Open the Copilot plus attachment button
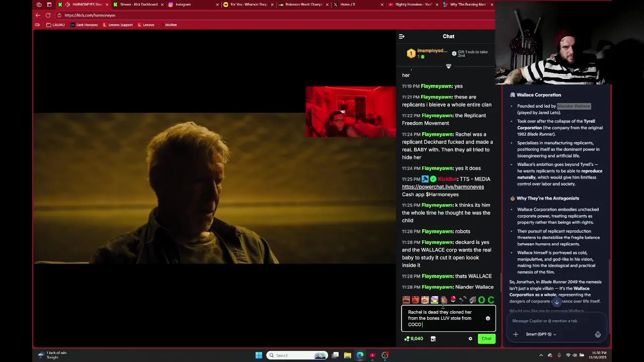 (515, 334)
